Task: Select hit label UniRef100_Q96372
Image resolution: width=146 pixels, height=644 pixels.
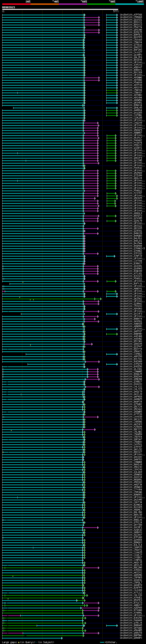Action: point(131,47)
